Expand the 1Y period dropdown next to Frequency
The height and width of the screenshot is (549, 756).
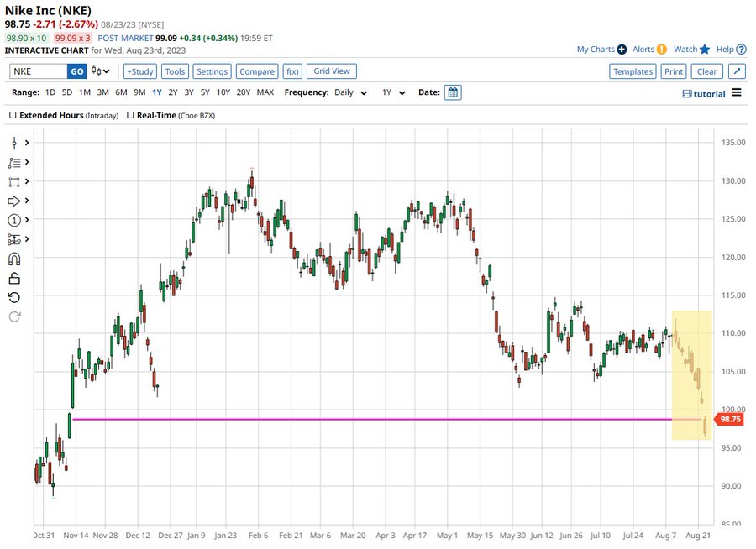393,92
